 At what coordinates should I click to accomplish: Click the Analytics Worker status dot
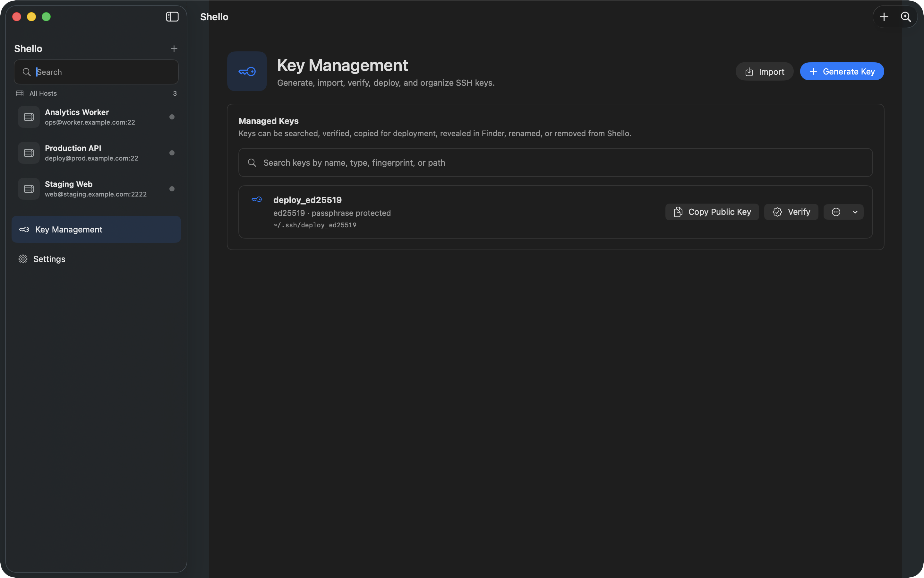pyautogui.click(x=172, y=117)
